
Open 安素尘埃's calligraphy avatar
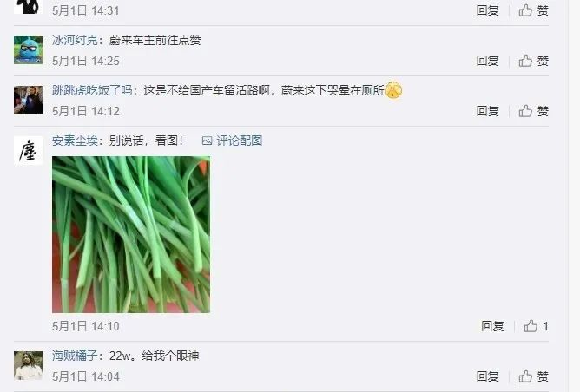[x=28, y=150]
